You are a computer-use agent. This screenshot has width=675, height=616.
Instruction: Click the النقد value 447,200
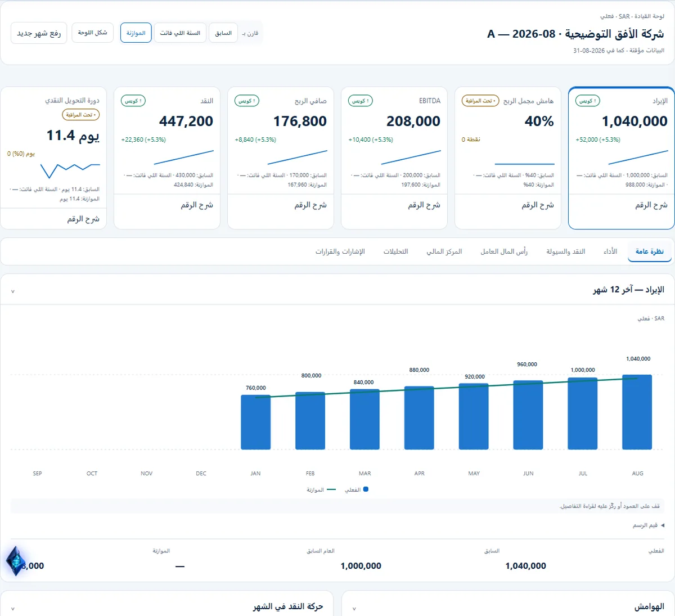tap(186, 121)
